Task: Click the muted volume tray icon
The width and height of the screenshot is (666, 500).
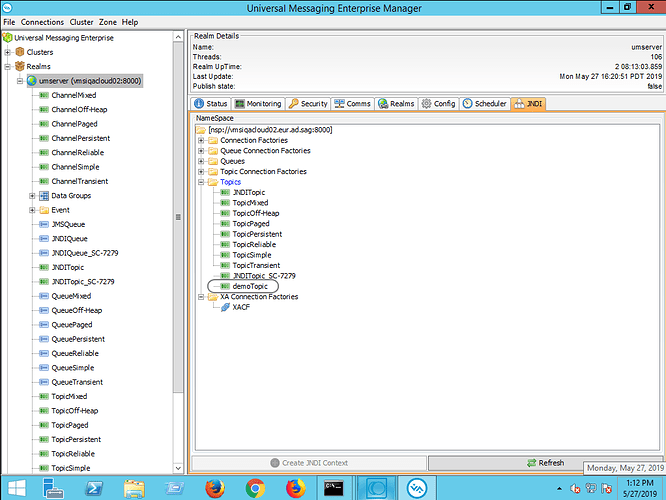Action: (575, 489)
